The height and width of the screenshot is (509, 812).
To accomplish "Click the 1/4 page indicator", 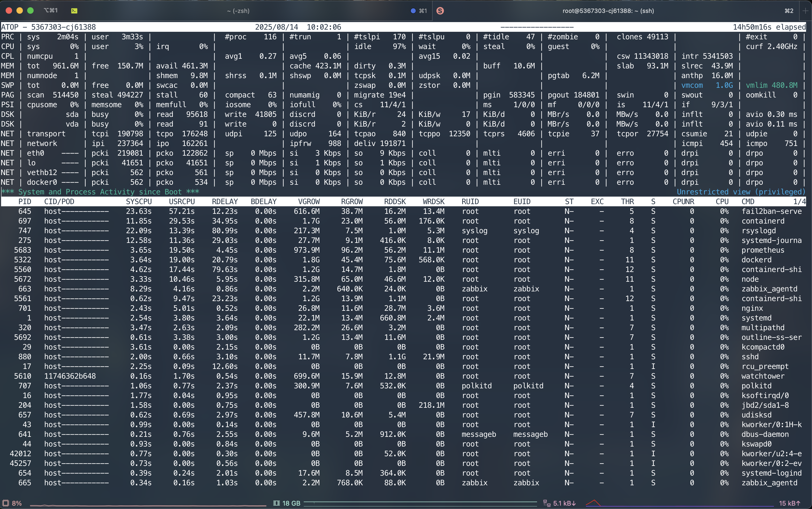I will 800,202.
